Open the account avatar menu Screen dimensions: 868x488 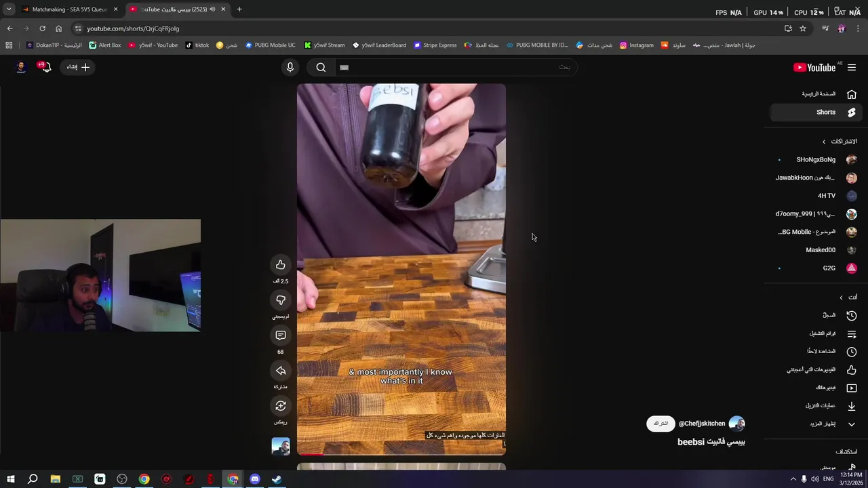(x=20, y=66)
